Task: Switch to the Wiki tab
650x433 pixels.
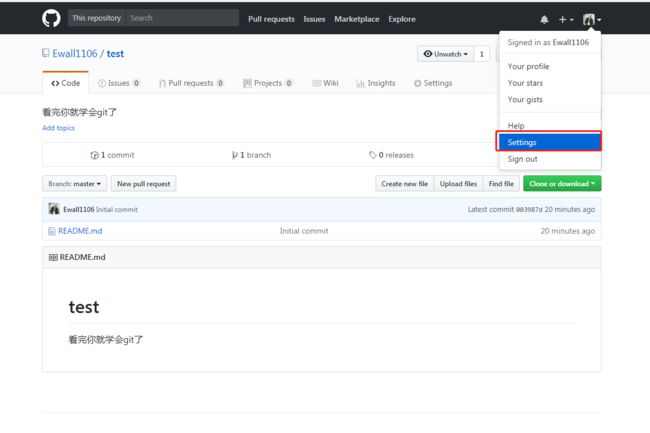Action: (x=325, y=83)
